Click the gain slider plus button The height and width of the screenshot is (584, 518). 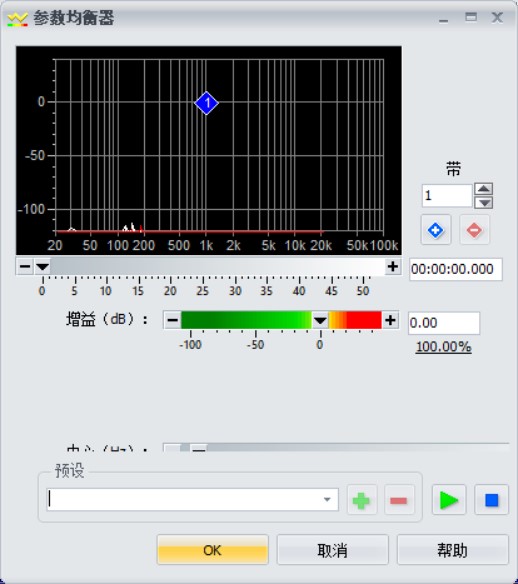(390, 320)
